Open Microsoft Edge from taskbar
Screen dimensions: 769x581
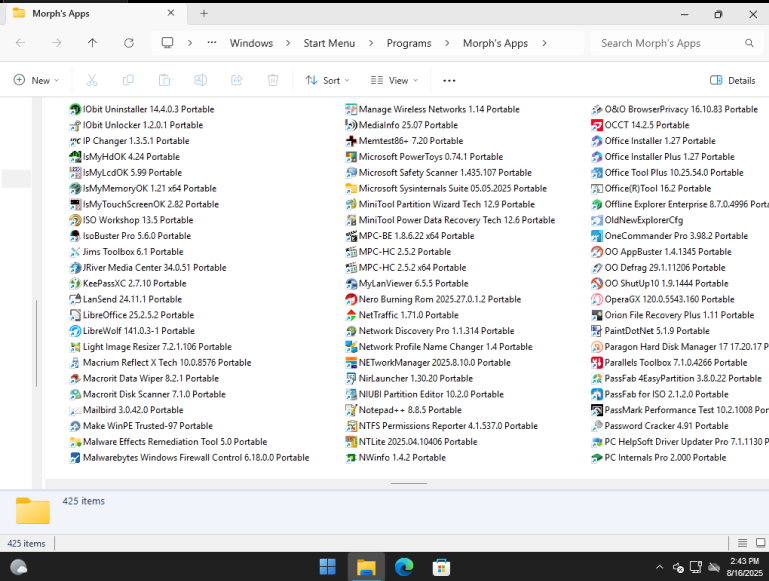point(404,567)
